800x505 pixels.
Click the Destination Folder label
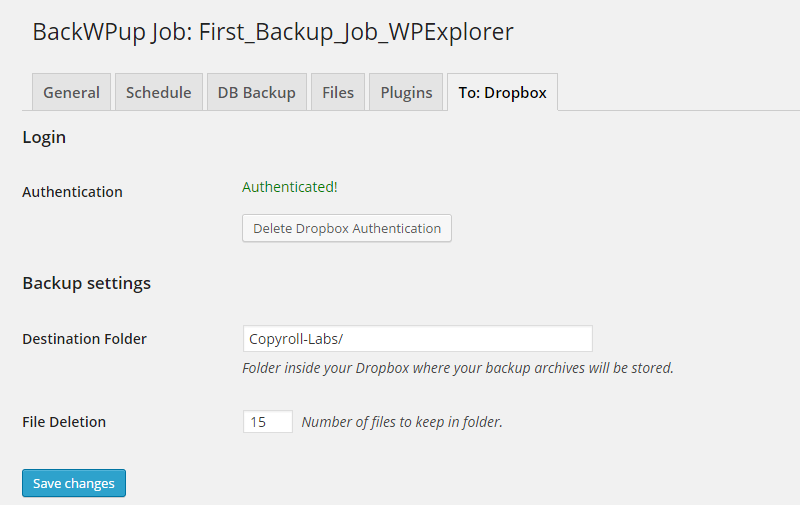point(85,339)
